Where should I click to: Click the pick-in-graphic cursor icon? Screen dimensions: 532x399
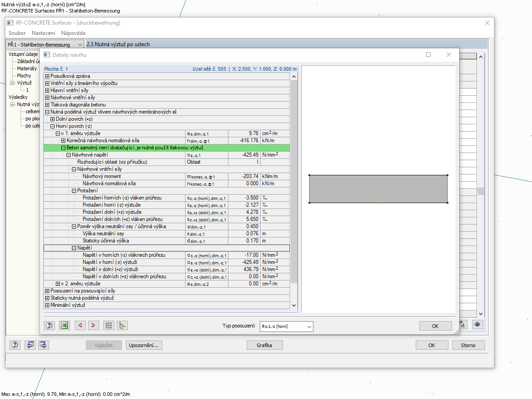(x=463, y=325)
